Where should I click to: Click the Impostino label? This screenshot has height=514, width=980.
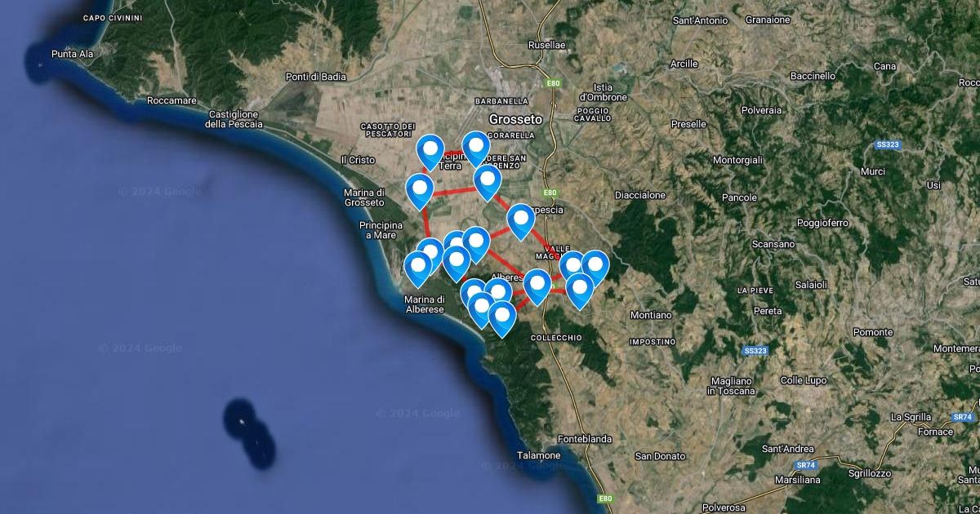click(x=653, y=341)
